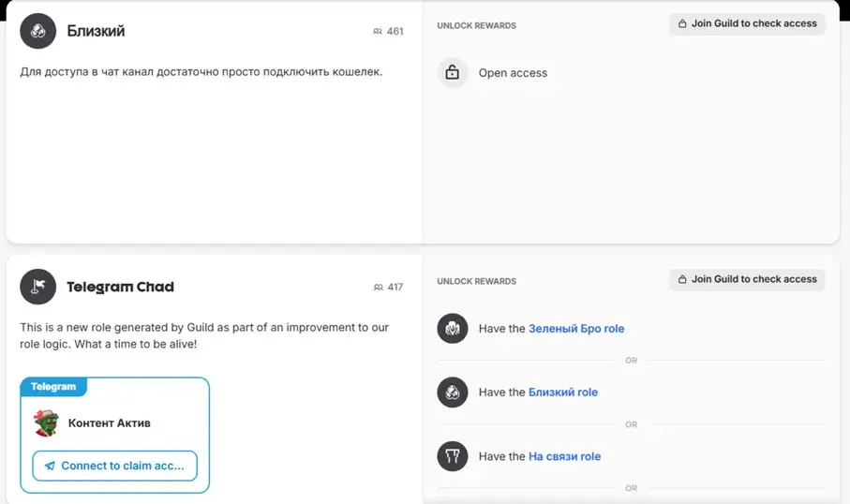Click the Близкий role avatar icon
850x504 pixels.
click(x=37, y=31)
